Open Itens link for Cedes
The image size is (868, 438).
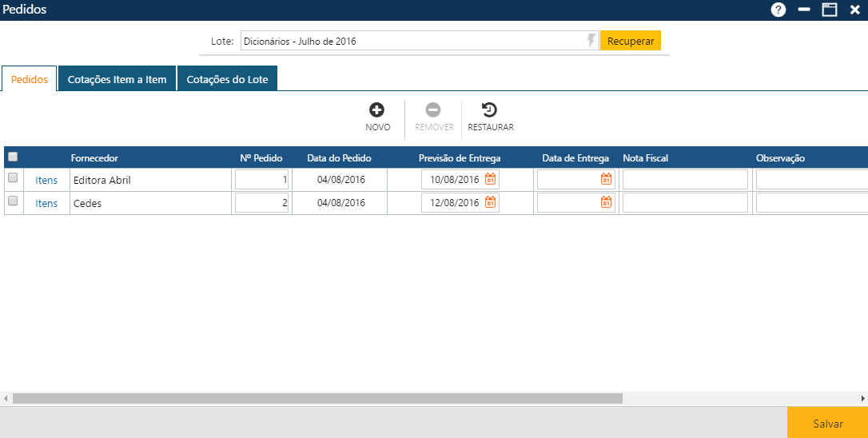(x=46, y=204)
